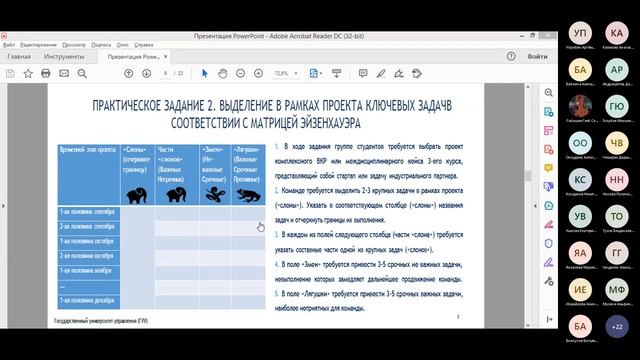Send file by email envelope icon

pyautogui.click(x=64, y=73)
